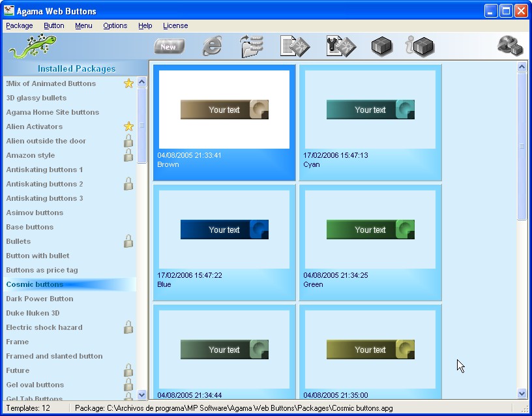Click the package path in status bar
Screen dimensions: 532x416
pyautogui.click(x=234, y=408)
